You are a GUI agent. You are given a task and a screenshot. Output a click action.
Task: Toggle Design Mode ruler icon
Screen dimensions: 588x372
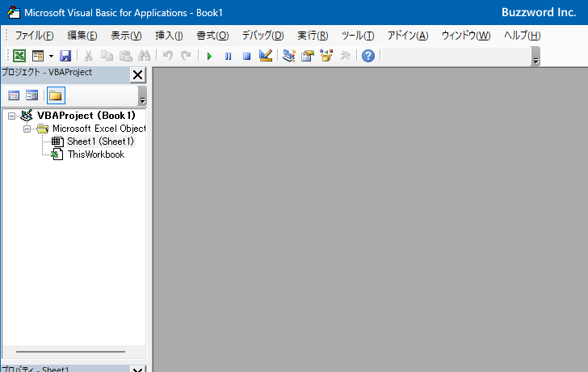coord(266,56)
